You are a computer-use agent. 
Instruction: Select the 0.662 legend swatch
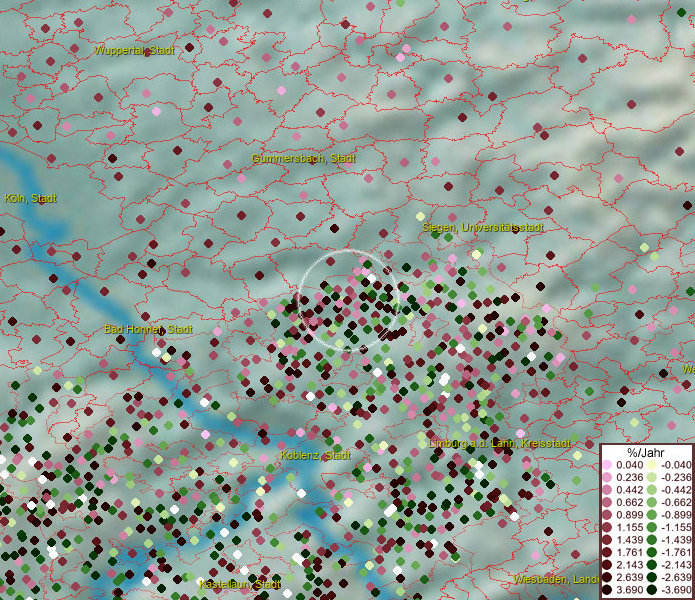[607, 503]
